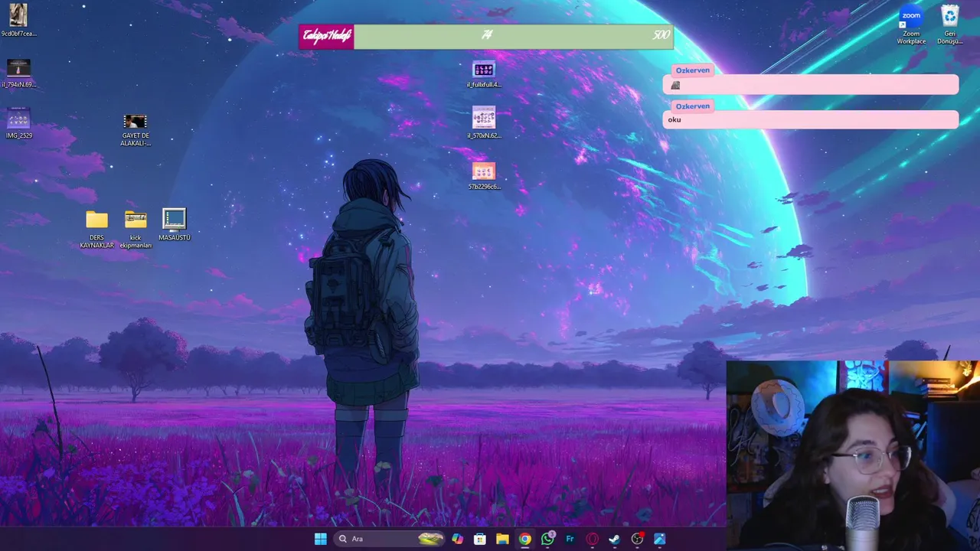Open Adobe Fresco from the taskbar
The height and width of the screenshot is (551, 980).
(x=570, y=539)
